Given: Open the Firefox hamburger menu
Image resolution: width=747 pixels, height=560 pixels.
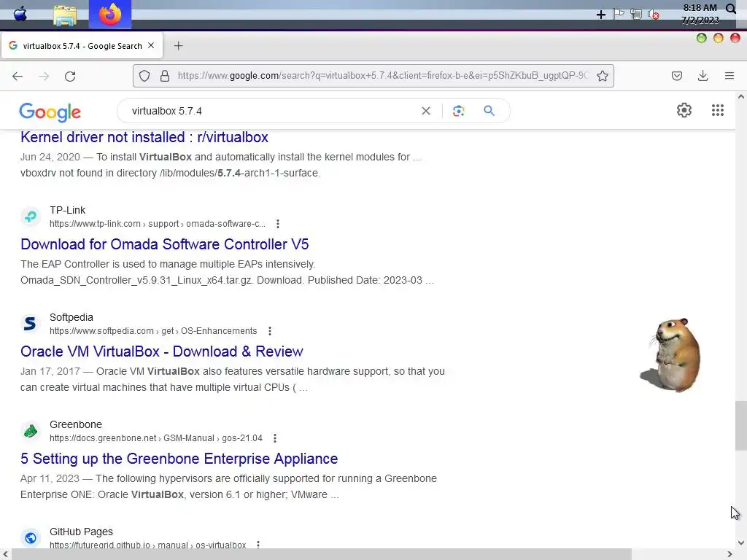Looking at the screenshot, I should [x=729, y=76].
